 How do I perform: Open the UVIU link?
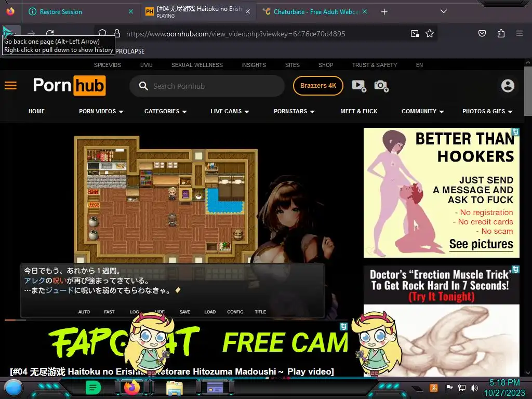click(x=146, y=65)
